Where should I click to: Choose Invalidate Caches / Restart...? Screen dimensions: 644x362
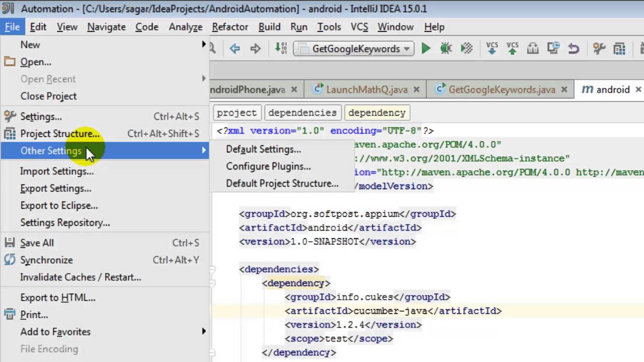click(x=105, y=277)
